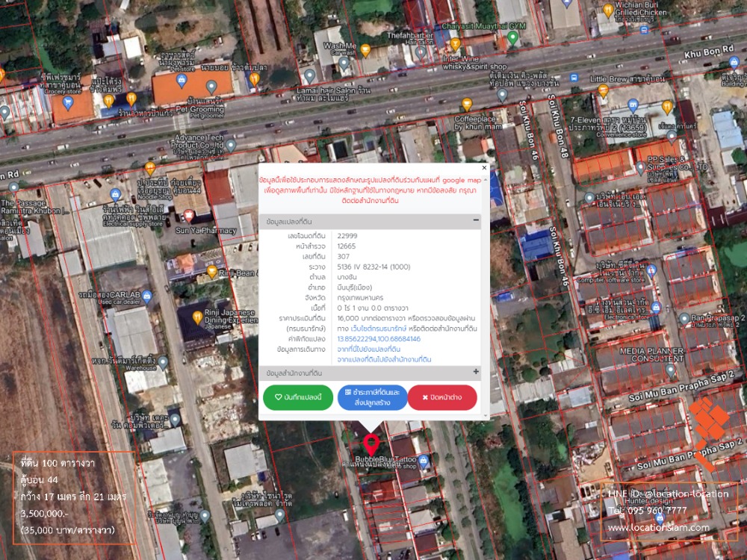Select the Lamai hair Salon marker
Image resolution: width=747 pixels, height=560 pixels.
point(310,75)
